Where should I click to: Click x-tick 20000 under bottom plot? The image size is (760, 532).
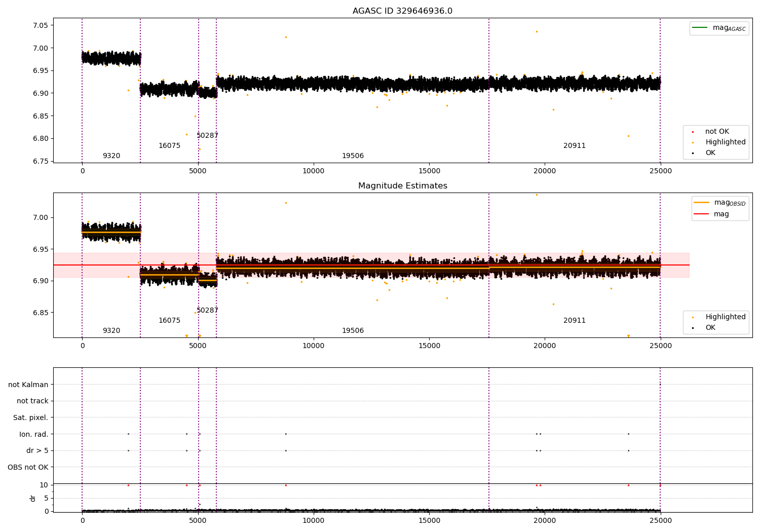(545, 520)
